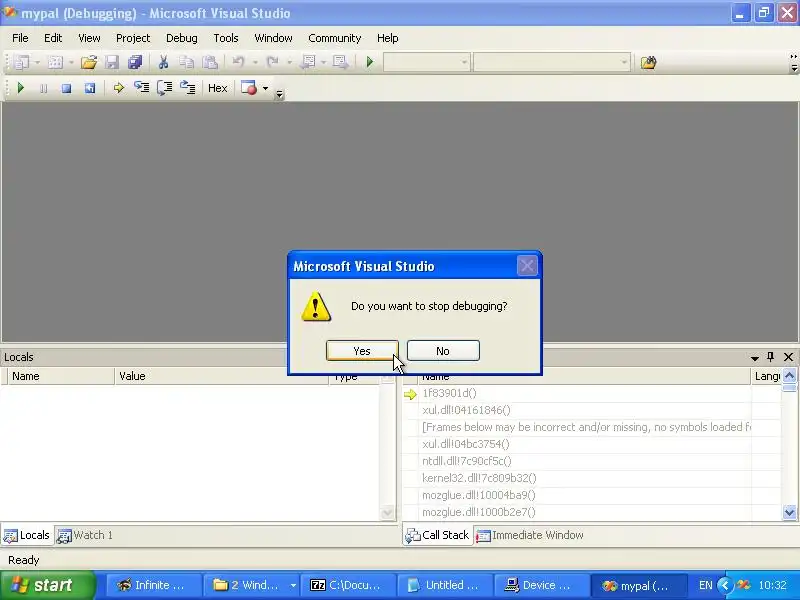Open the Redo history dropdown arrow
Viewport: 800px width, 600px height.
coord(289,62)
